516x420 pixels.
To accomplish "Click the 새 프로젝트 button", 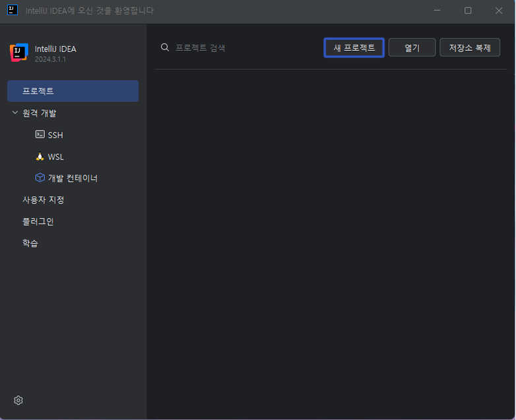I will (354, 47).
